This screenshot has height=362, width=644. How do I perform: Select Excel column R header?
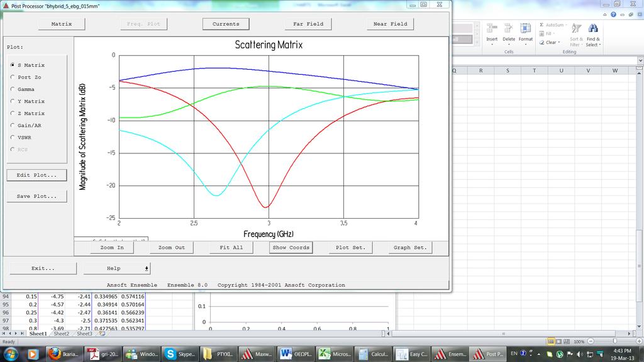click(480, 70)
